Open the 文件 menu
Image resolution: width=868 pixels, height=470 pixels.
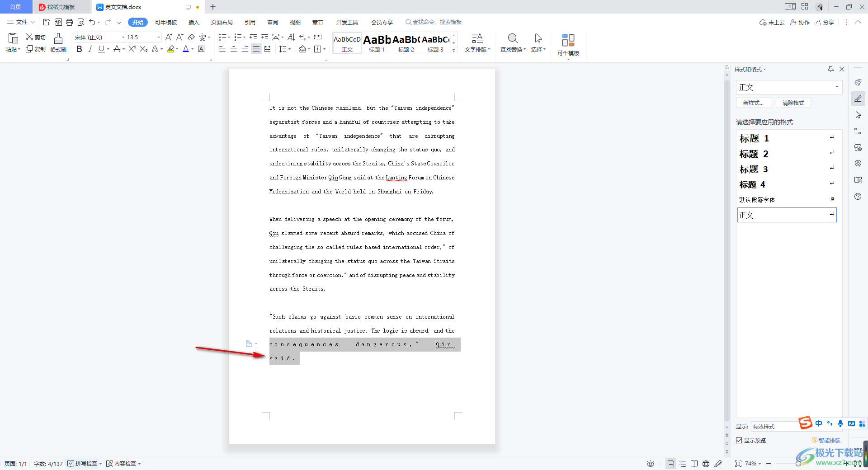pyautogui.click(x=21, y=22)
